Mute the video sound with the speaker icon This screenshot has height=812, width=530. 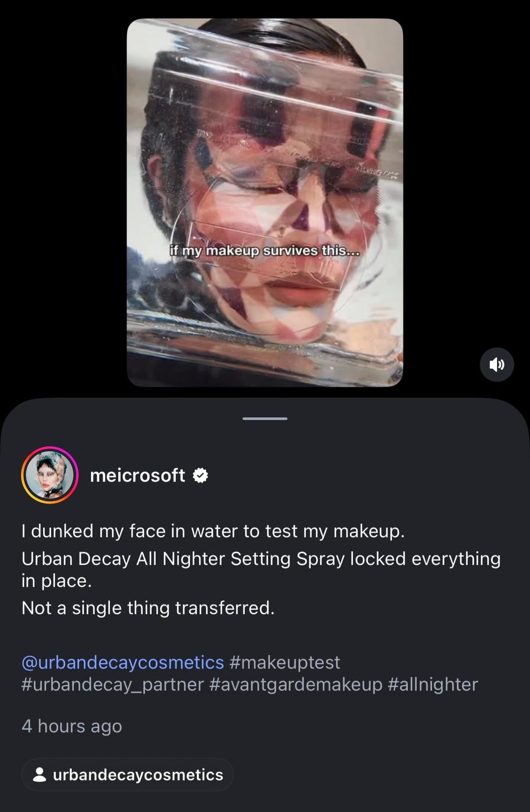click(x=497, y=365)
